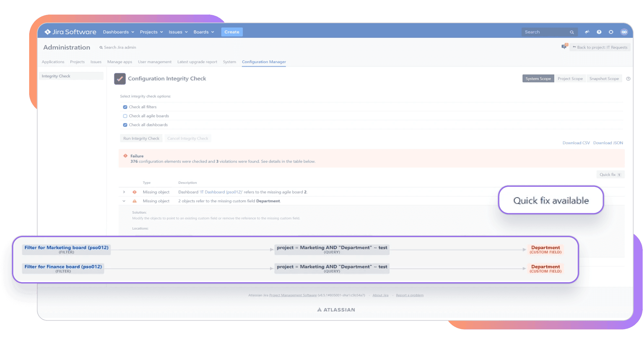This screenshot has width=644, height=363.
Task: Click 'Missing object' in the dashboard row
Action: coord(156,192)
